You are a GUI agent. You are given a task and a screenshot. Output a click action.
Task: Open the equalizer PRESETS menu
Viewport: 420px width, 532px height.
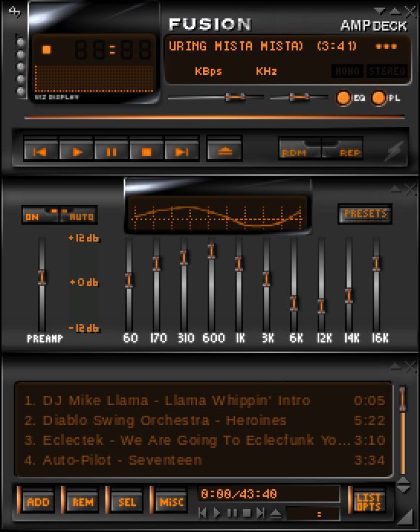365,214
